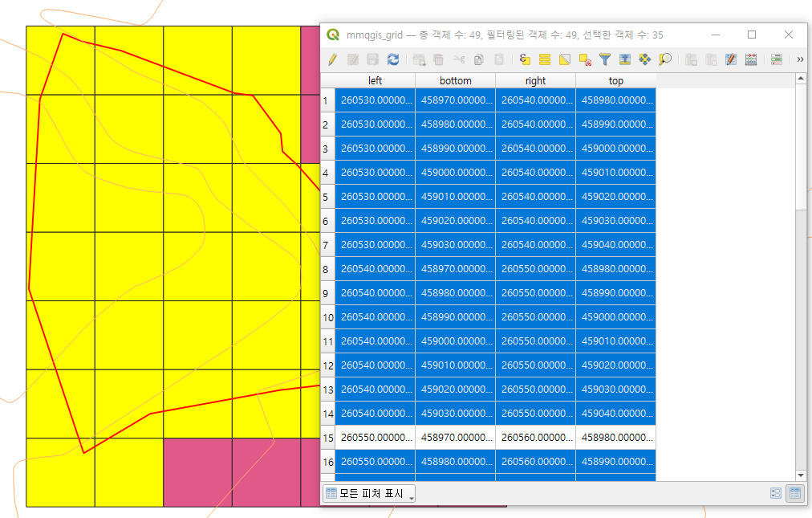The width and height of the screenshot is (812, 518).
Task: Select row header number 1
Action: point(328,100)
